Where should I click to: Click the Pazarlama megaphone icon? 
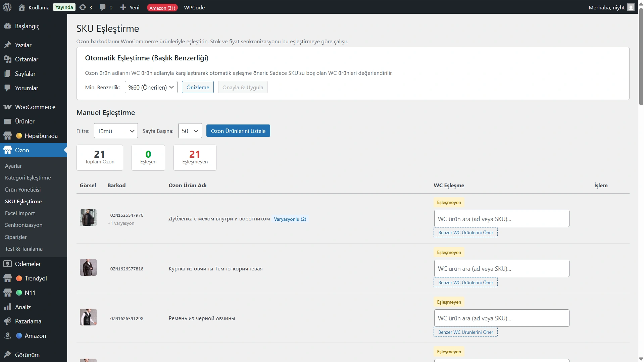tap(7, 321)
